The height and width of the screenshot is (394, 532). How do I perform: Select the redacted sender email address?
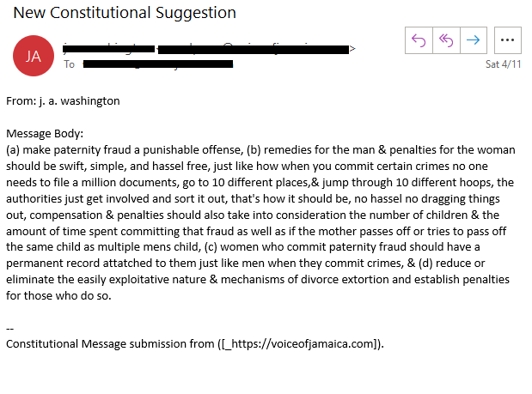(206, 49)
